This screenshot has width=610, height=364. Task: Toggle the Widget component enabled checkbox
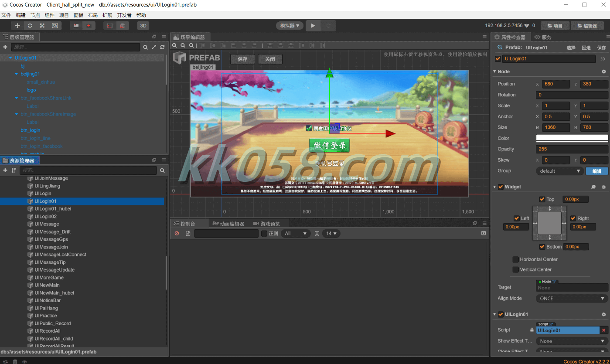click(x=501, y=187)
